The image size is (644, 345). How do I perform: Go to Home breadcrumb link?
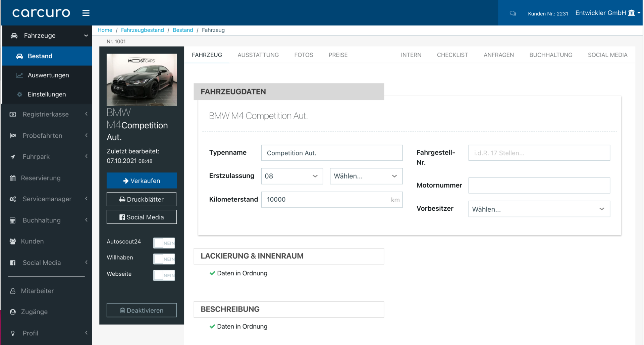105,30
